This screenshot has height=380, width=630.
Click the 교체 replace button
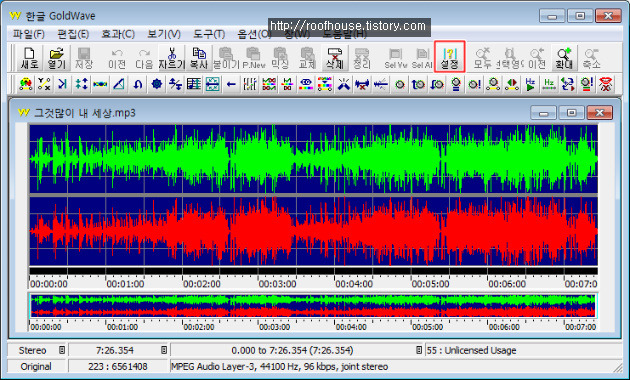click(x=307, y=58)
